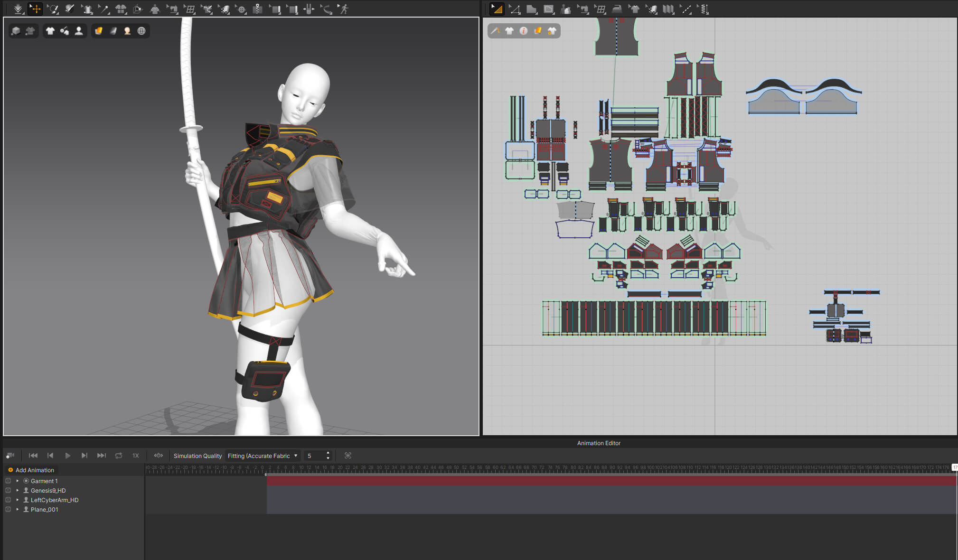Expand the Garment 1 tree item
This screenshot has height=560, width=958.
[18, 481]
